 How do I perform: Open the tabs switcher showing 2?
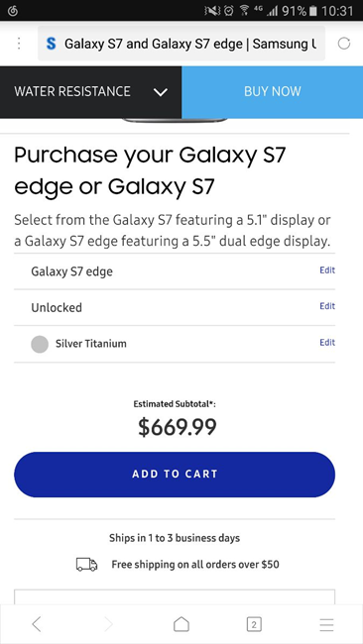(254, 625)
